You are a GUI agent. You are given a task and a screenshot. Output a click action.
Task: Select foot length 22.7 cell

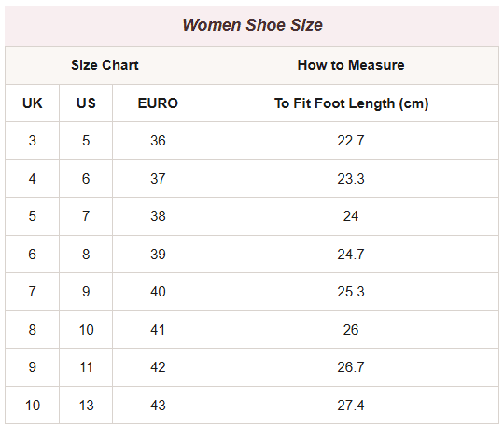[351, 141]
